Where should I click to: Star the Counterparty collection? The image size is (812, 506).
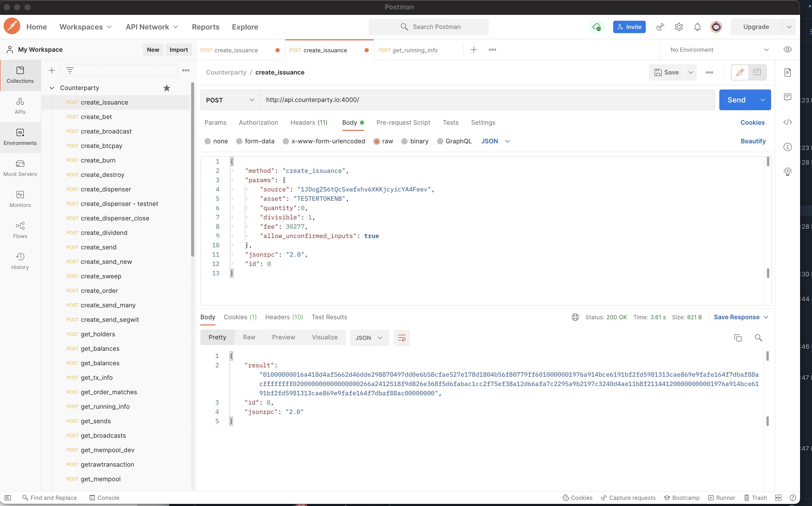pyautogui.click(x=166, y=88)
